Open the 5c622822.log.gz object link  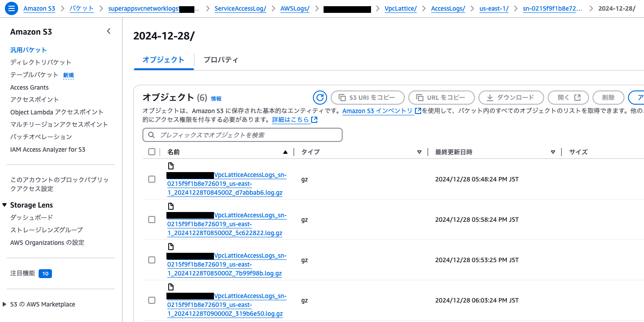pyautogui.click(x=227, y=224)
